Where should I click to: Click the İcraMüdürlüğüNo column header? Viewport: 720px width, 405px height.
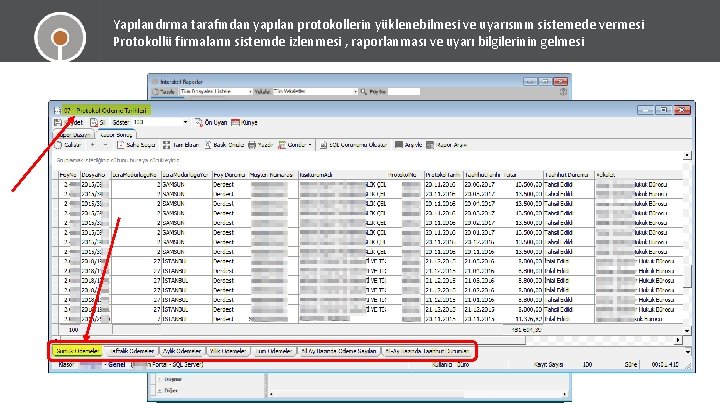[136, 175]
